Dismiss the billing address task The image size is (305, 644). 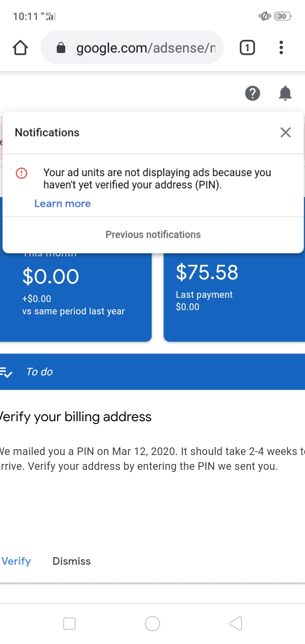71,561
